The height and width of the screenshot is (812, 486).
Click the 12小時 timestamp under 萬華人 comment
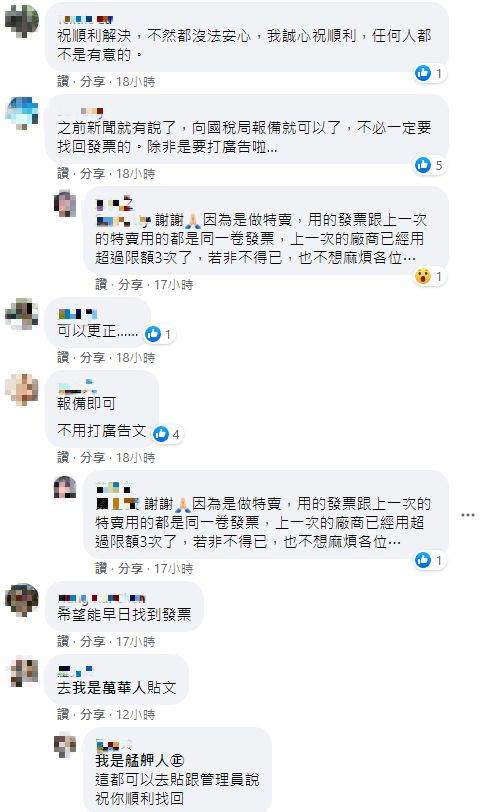tap(135, 715)
